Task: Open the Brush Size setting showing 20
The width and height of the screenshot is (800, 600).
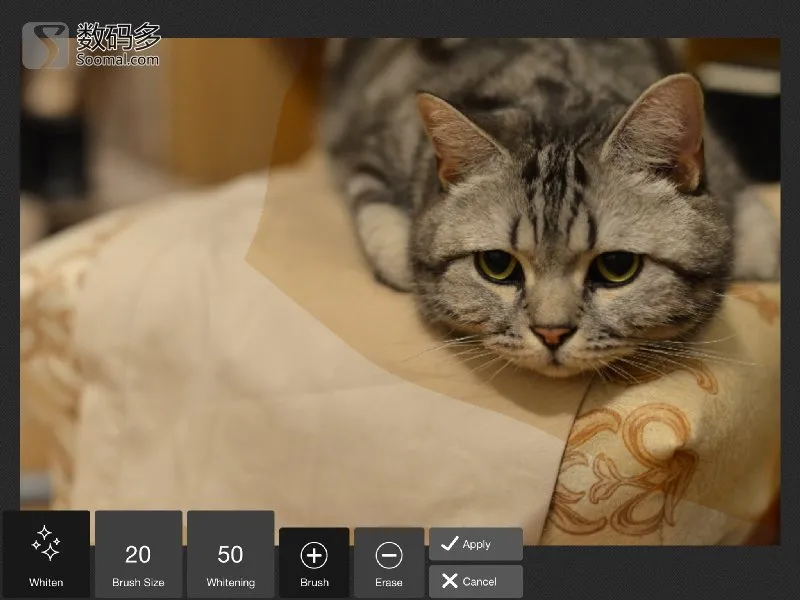Action: (x=138, y=554)
